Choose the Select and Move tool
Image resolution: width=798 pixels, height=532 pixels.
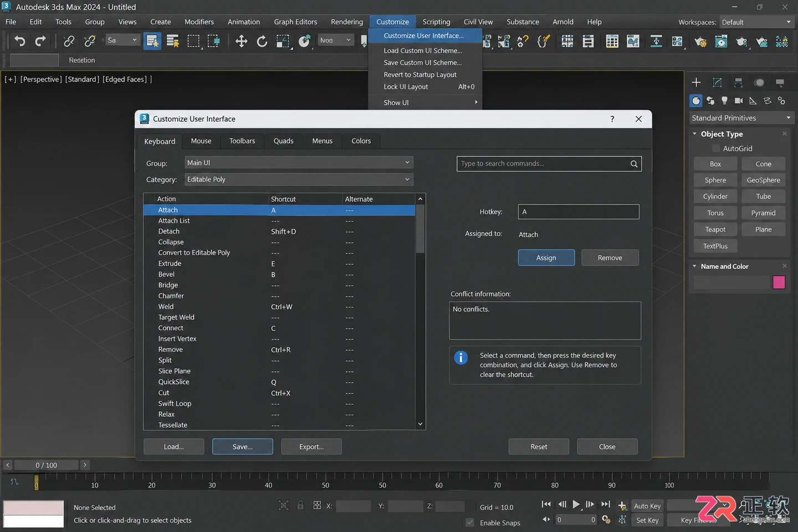click(x=241, y=41)
